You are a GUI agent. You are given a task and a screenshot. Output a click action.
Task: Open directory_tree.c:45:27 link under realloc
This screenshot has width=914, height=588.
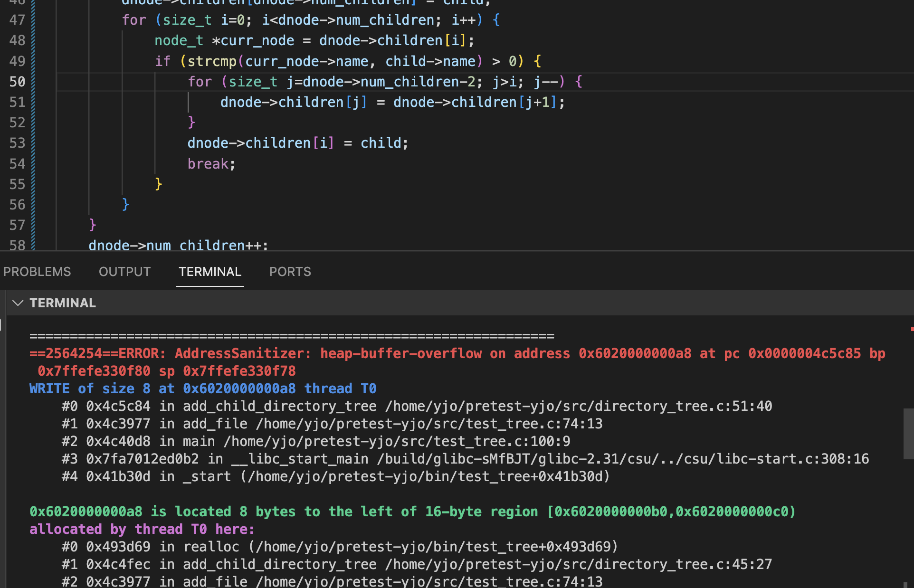pyautogui.click(x=579, y=564)
